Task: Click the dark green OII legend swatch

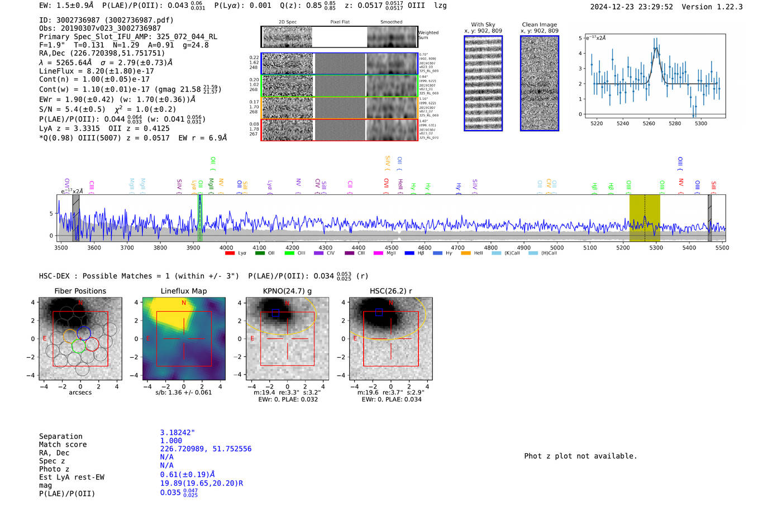Action: click(260, 253)
